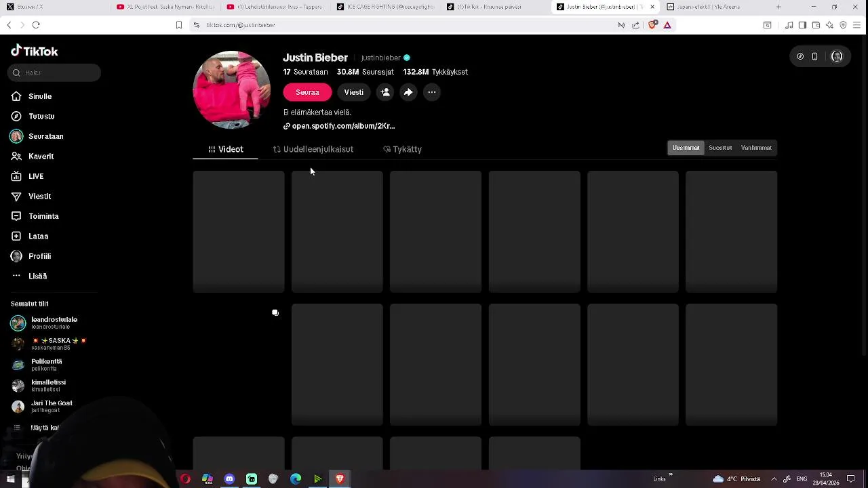The image size is (868, 488).
Task: Open the account avatar menu top right
Action: (837, 57)
